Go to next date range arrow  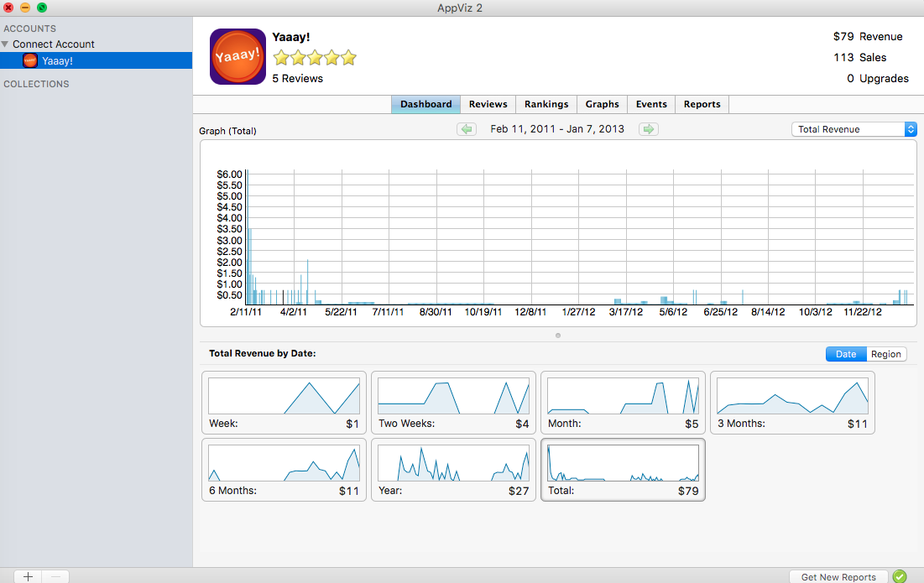[x=648, y=129]
